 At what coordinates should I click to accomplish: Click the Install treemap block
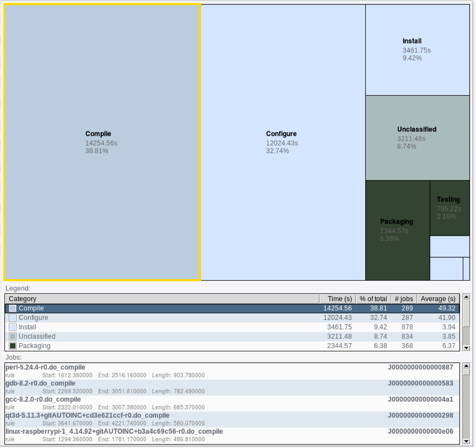(x=417, y=50)
